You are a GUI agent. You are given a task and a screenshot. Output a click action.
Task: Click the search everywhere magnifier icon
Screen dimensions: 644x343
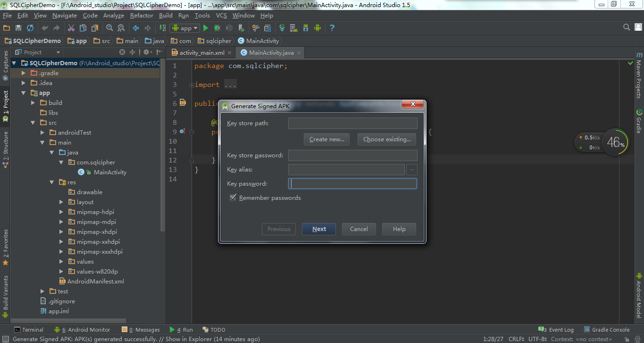[x=627, y=27]
